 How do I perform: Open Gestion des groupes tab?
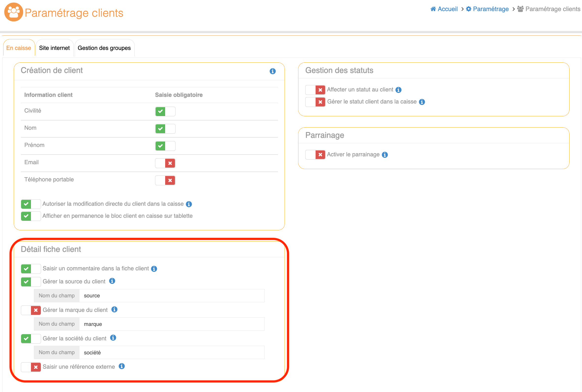click(x=104, y=48)
